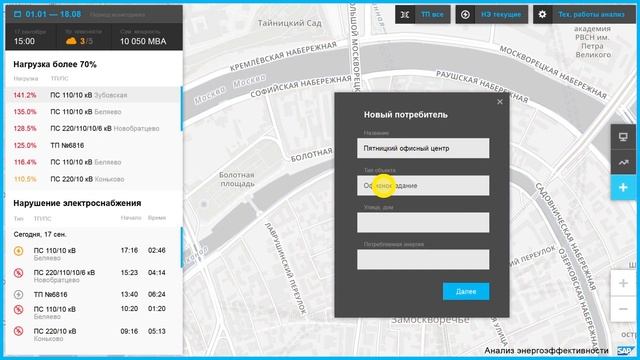Open the 17:16 ПС 110/10 кВ Беляево outage
This screenshot has height=360, width=640.
pyautogui.click(x=93, y=254)
